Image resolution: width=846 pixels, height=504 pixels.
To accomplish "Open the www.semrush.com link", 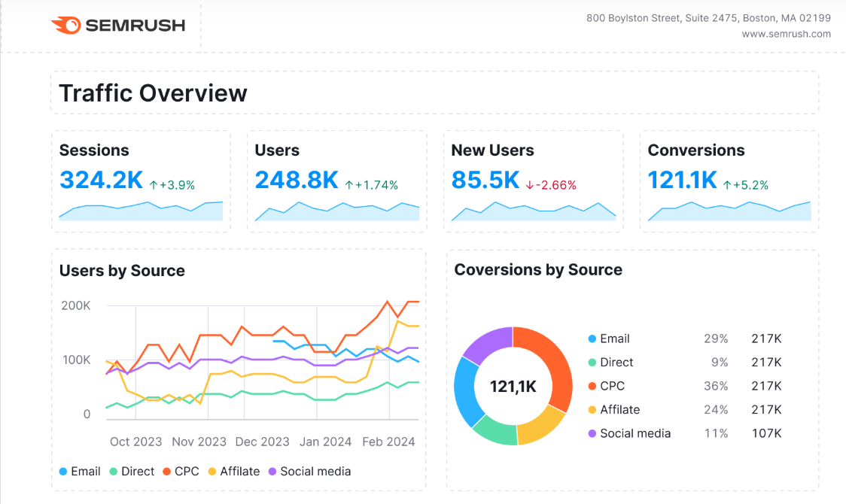I will (x=786, y=34).
